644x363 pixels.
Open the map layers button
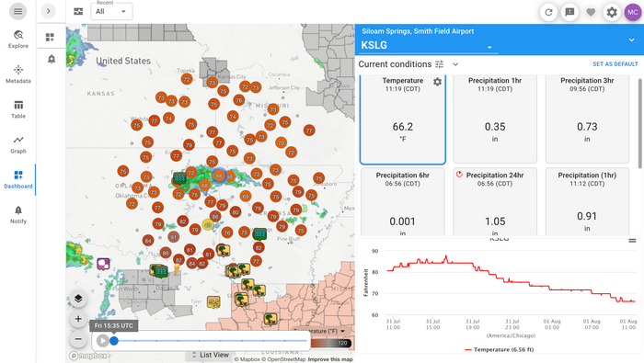(78, 299)
